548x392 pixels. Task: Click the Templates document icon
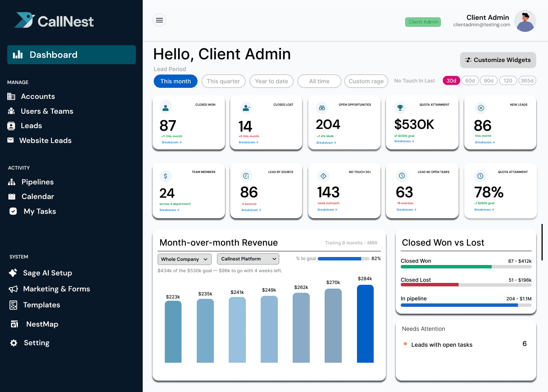(13, 305)
